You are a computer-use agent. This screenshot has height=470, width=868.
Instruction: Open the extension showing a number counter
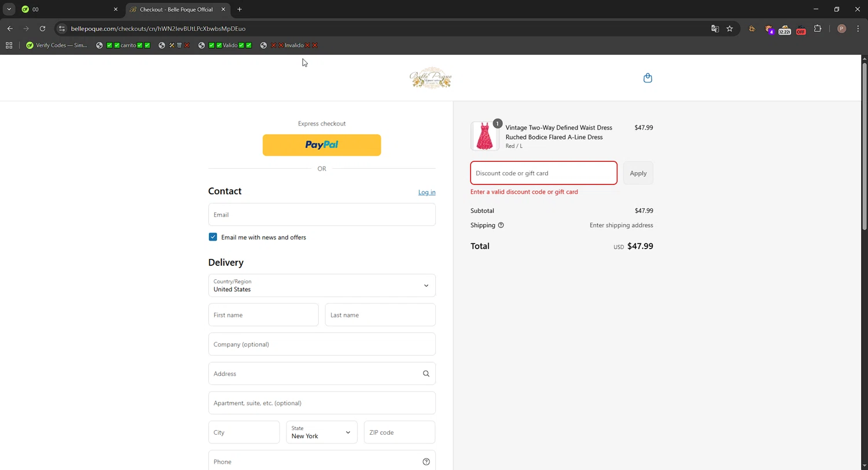point(785,29)
